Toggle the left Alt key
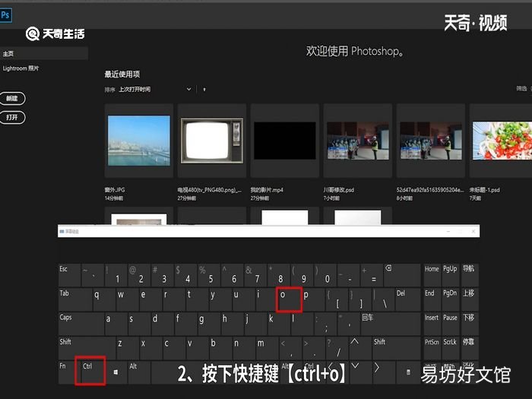The image size is (532, 399). tap(138, 372)
